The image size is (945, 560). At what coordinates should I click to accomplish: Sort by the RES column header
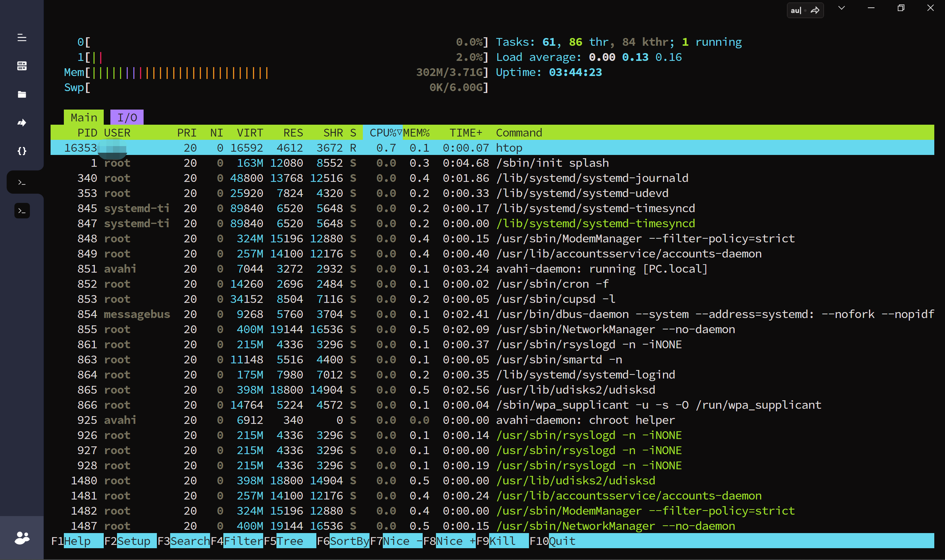[x=293, y=132]
